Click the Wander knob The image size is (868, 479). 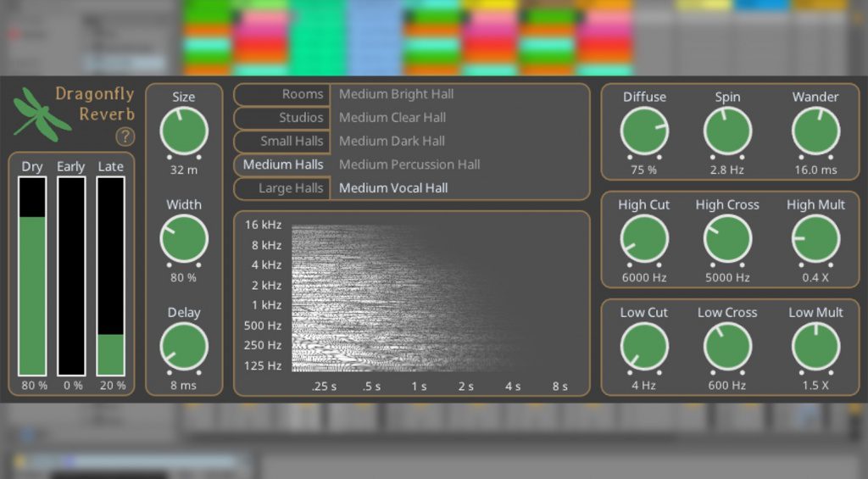coord(816,131)
